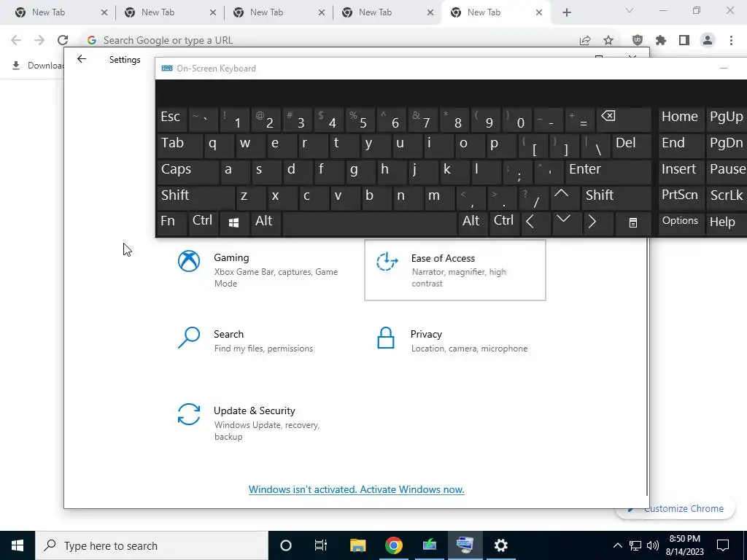
Task: Toggle the right Alt key
Action: coord(472,223)
